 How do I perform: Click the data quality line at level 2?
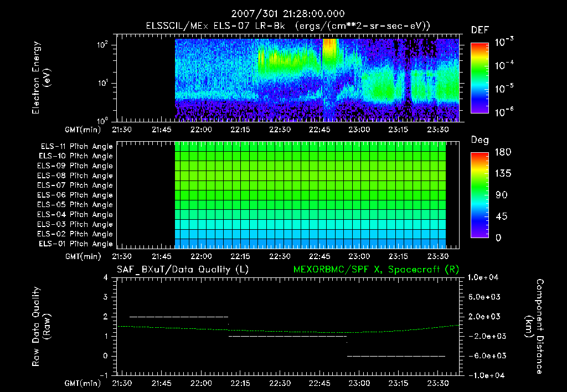[179, 317]
